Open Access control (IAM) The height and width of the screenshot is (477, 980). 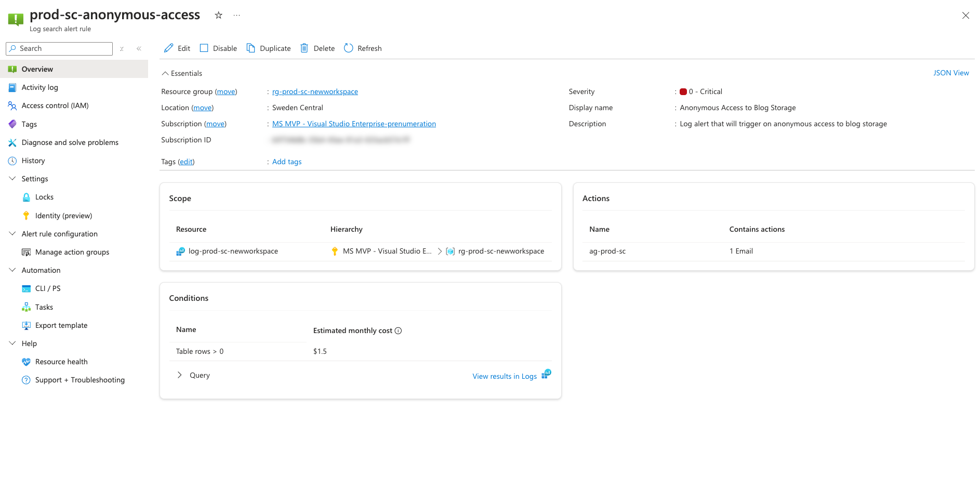click(74, 105)
